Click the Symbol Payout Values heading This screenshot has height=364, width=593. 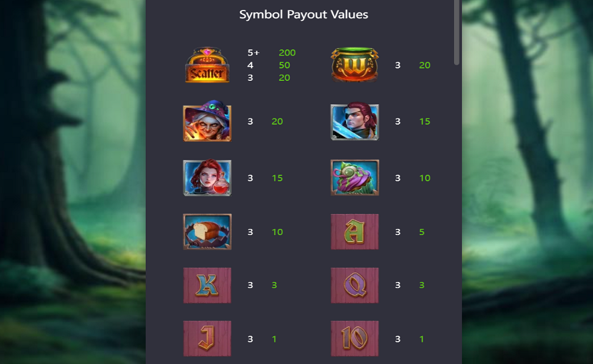tap(304, 15)
